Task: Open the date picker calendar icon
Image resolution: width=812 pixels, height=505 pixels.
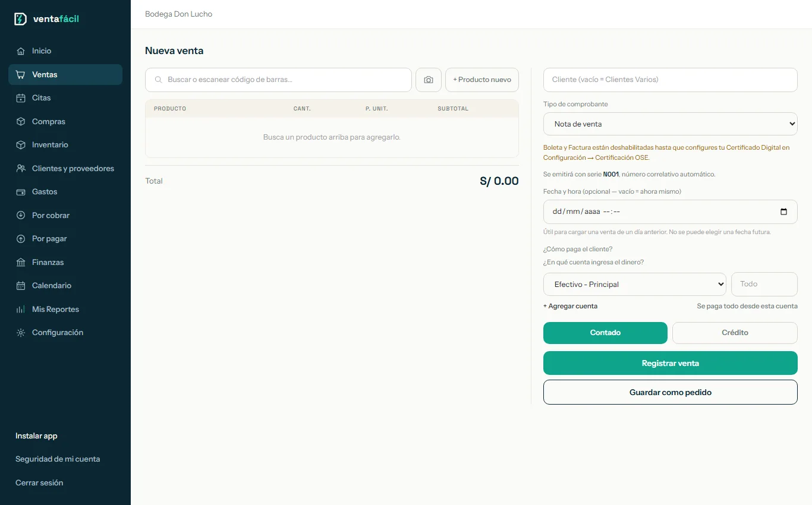Action: 783,212
